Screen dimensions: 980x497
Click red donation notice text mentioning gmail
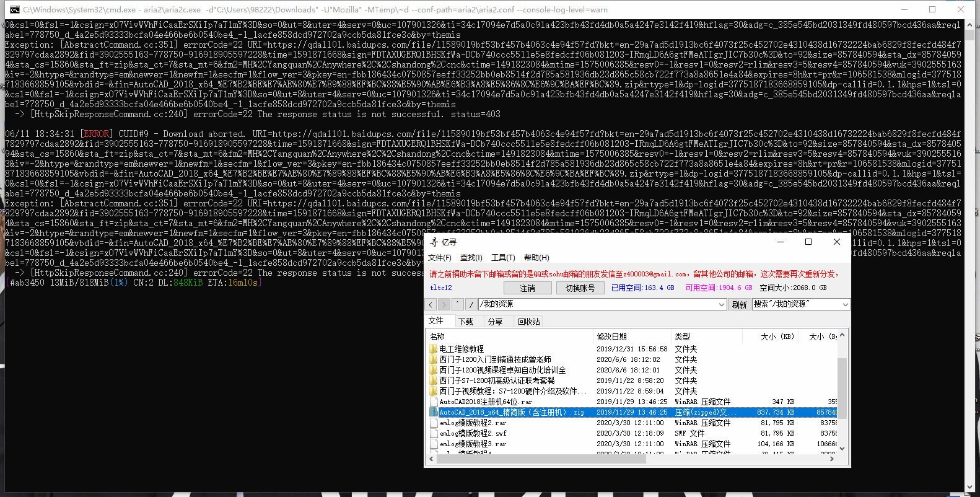coord(634,273)
